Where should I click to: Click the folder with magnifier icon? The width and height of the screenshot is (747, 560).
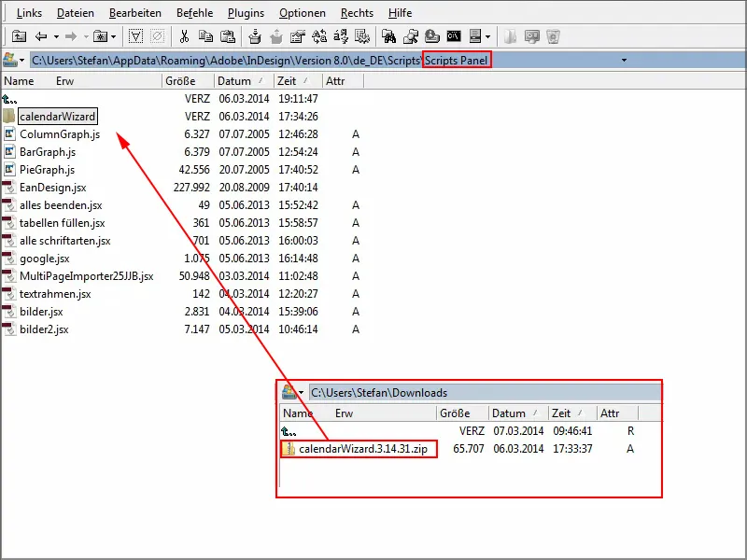pos(410,36)
